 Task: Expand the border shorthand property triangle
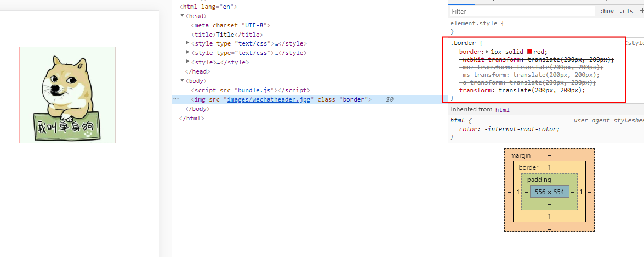click(x=487, y=52)
